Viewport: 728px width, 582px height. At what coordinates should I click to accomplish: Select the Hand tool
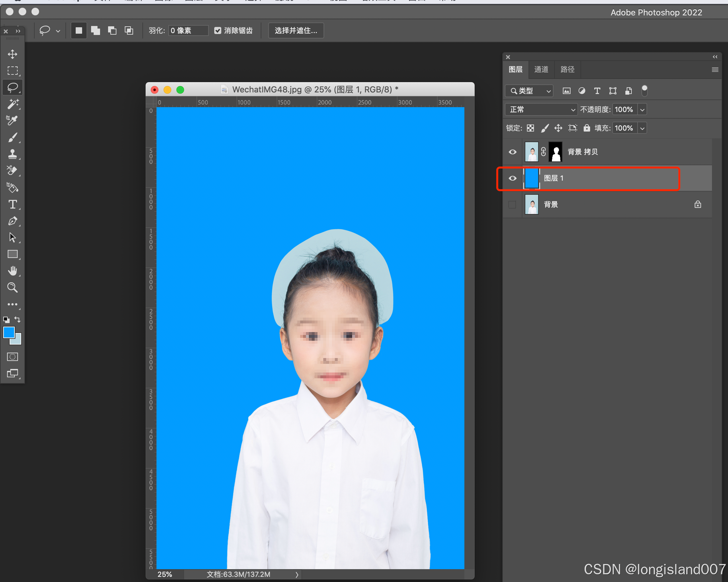pyautogui.click(x=13, y=270)
